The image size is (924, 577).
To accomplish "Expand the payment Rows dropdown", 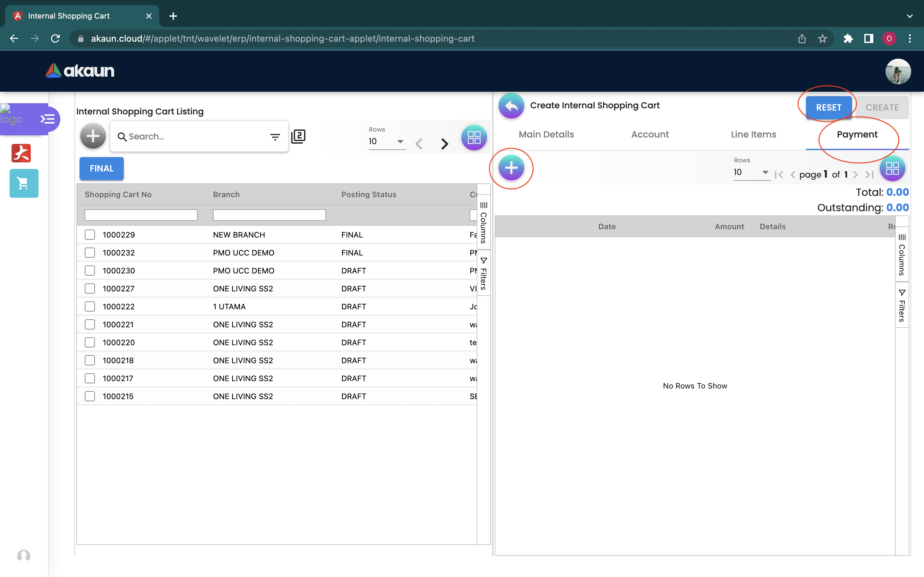I will (751, 172).
